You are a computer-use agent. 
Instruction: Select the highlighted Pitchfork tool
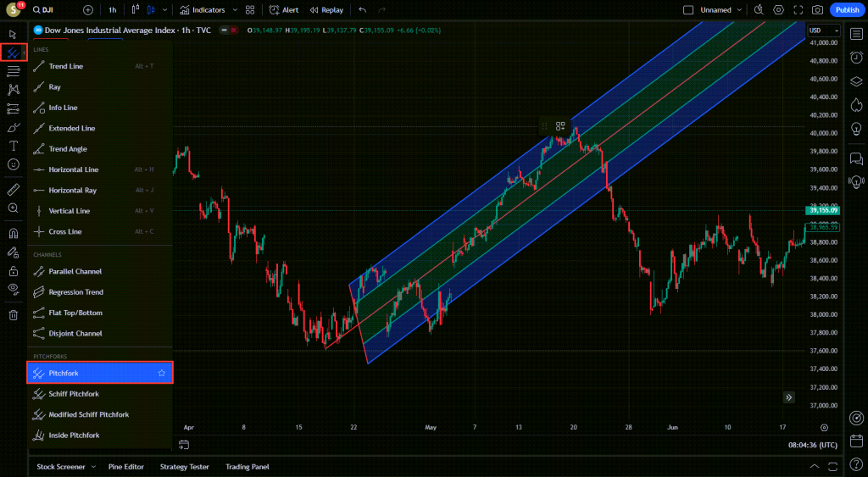100,373
